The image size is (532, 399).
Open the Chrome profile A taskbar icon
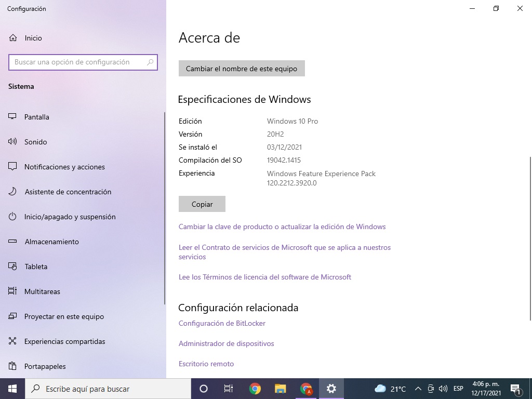[x=306, y=389]
